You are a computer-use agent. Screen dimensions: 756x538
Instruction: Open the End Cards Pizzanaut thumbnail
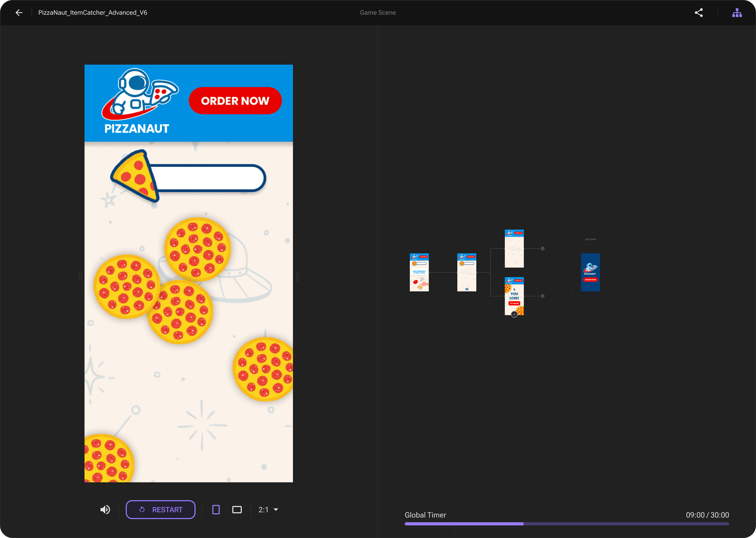[x=590, y=272]
